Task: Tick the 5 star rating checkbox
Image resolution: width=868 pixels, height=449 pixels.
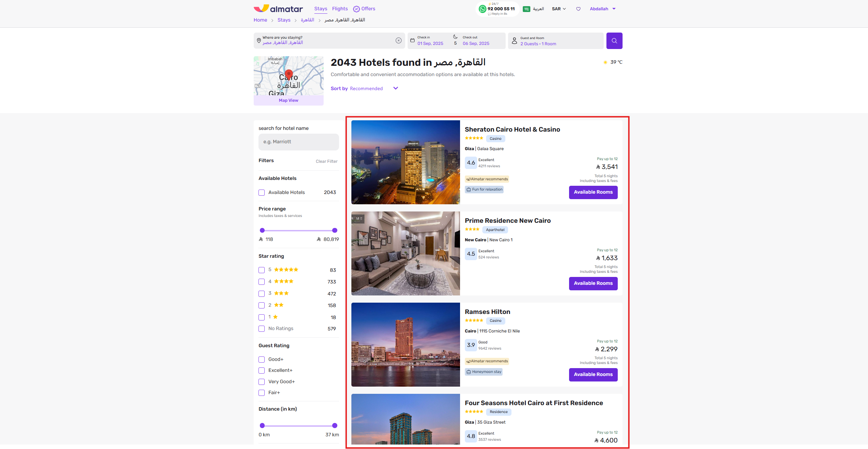Action: coord(262,270)
